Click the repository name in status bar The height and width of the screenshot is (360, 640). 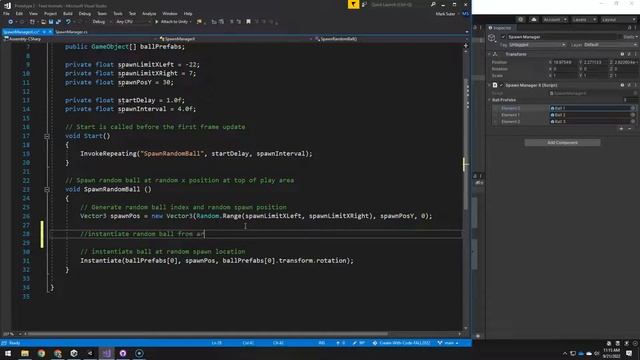pyautogui.click(x=401, y=343)
